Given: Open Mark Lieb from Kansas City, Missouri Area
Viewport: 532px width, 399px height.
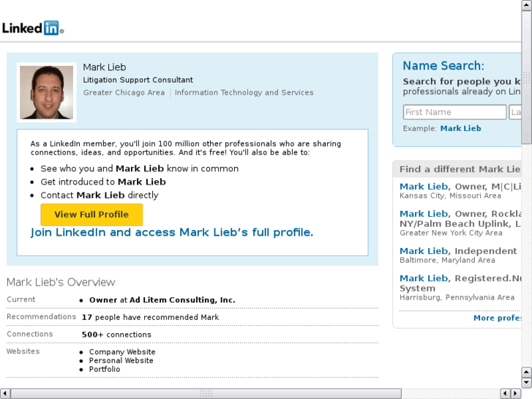Looking at the screenshot, I should click(x=424, y=187).
